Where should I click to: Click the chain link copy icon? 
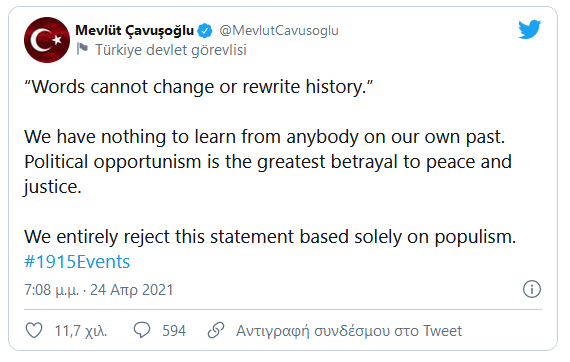click(216, 330)
